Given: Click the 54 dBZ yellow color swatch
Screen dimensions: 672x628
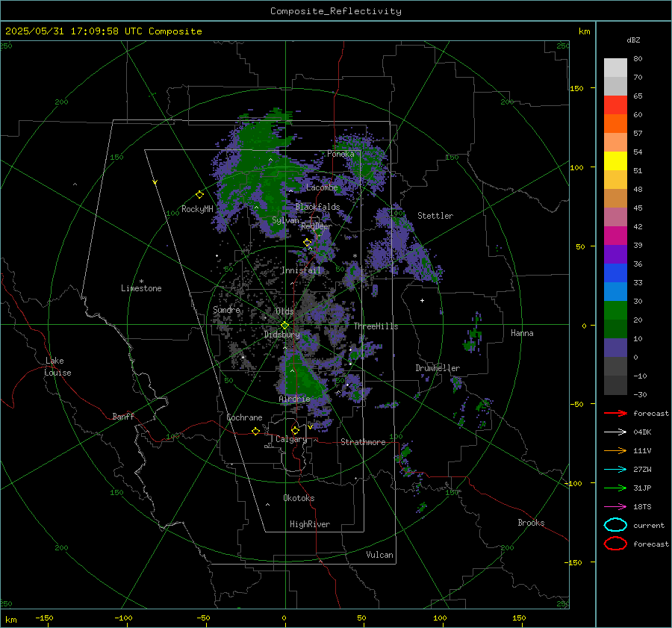Looking at the screenshot, I should pos(615,161).
